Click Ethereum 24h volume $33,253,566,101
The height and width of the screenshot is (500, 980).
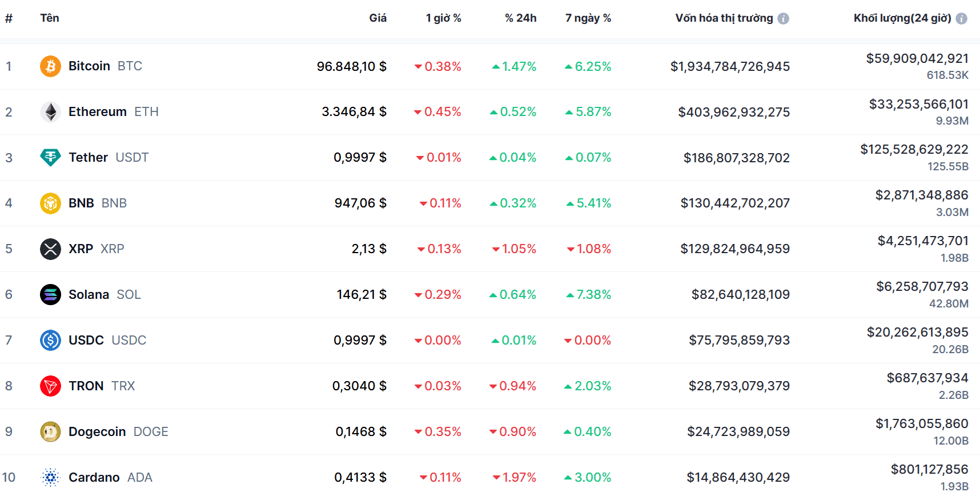(x=919, y=104)
